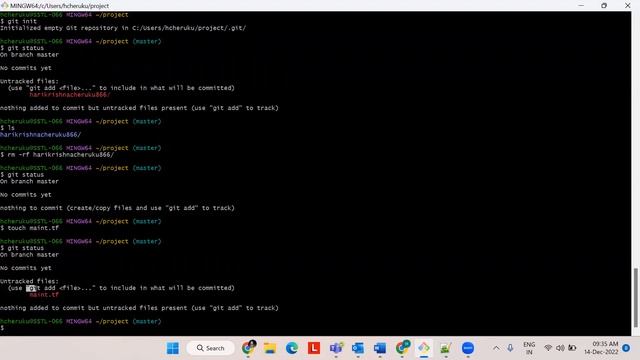The height and width of the screenshot is (360, 640).
Task: Click the '$ touch maint.tf' command line
Action: click(x=29, y=228)
